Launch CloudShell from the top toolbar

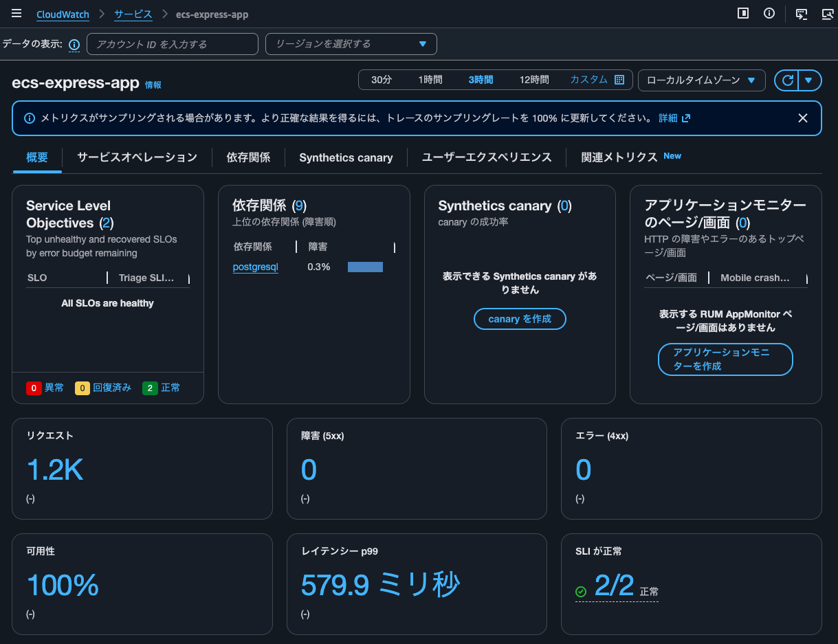click(x=800, y=13)
